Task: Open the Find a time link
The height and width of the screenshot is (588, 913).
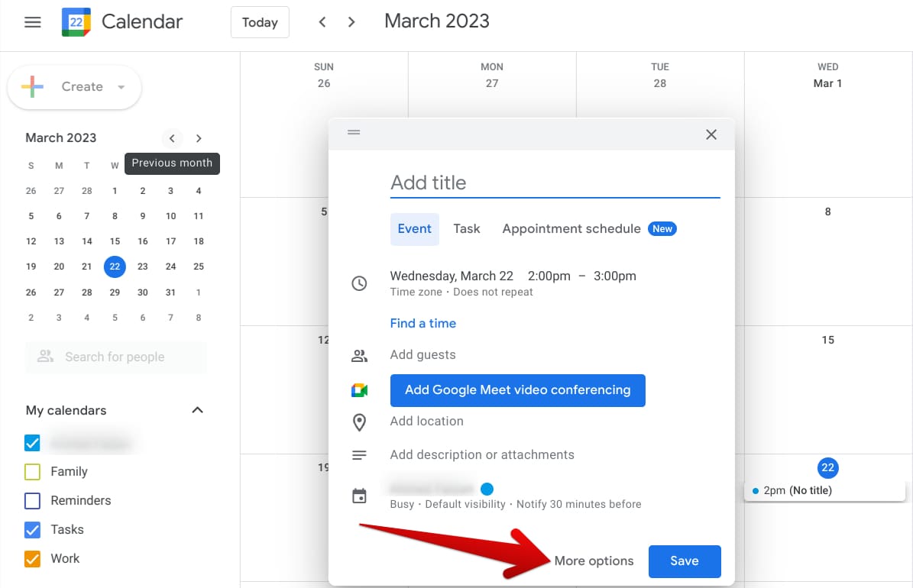Action: (423, 324)
